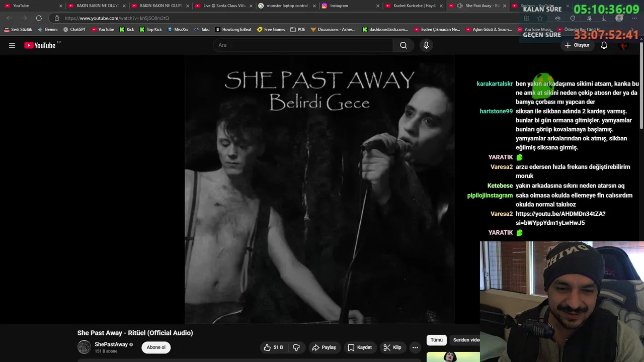
Task: Focus the YouTube Ara search field
Action: (303, 45)
